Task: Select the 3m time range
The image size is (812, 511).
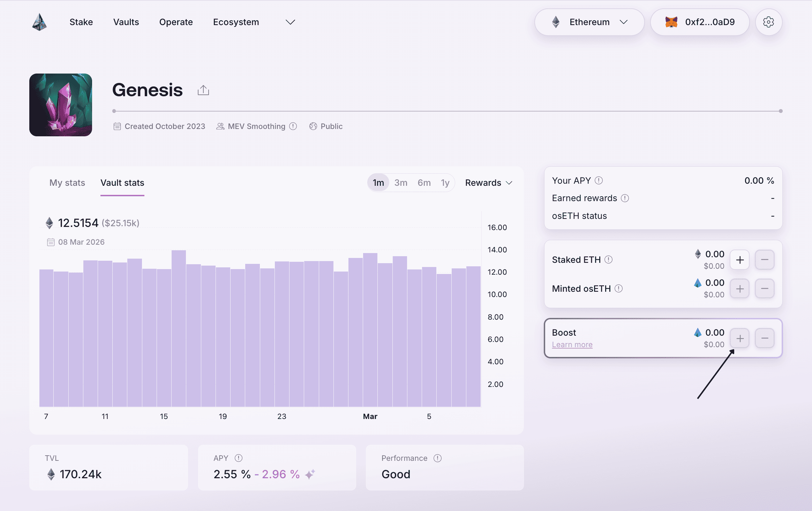Action: [401, 183]
